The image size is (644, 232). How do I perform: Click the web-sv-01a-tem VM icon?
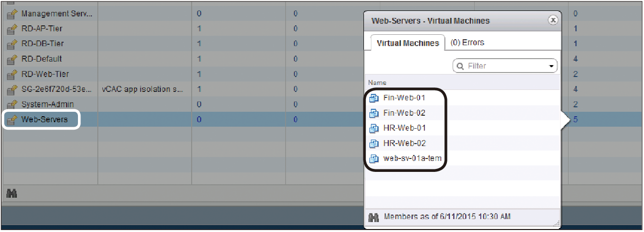(375, 159)
